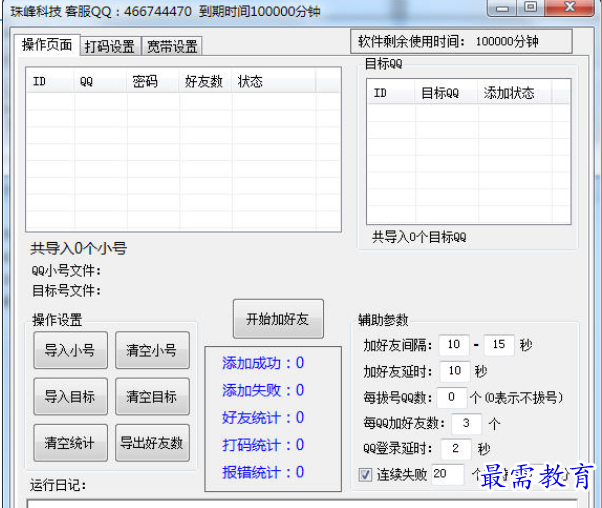Click the QQ小号文件 label
602x508 pixels.
(x=66, y=271)
